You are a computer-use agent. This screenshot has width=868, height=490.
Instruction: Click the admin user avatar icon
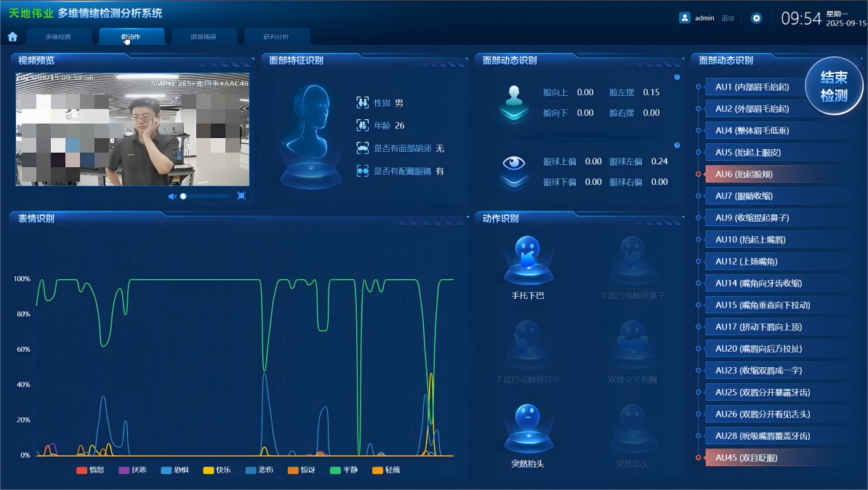coord(684,18)
